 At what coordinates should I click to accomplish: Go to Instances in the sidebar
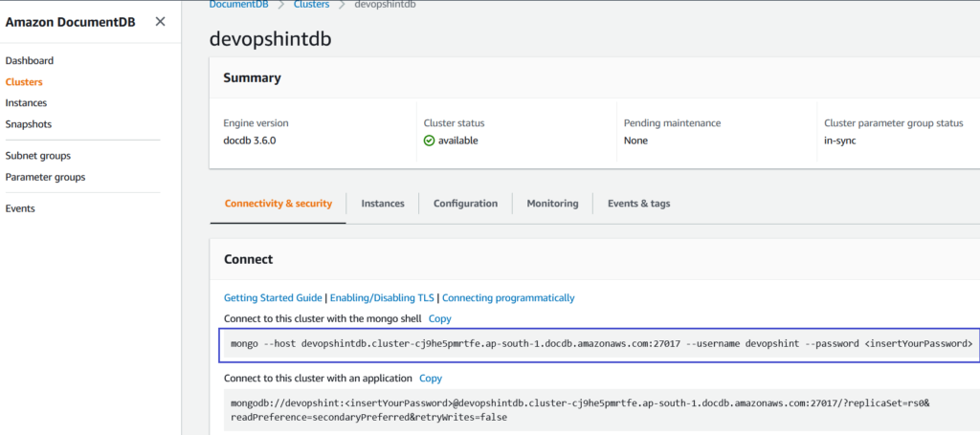pos(26,103)
